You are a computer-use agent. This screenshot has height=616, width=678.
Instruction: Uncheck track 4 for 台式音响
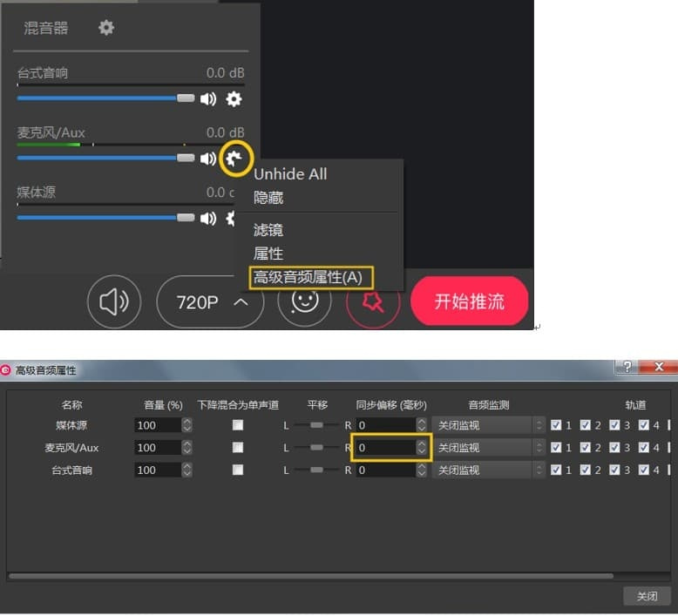tap(644, 470)
